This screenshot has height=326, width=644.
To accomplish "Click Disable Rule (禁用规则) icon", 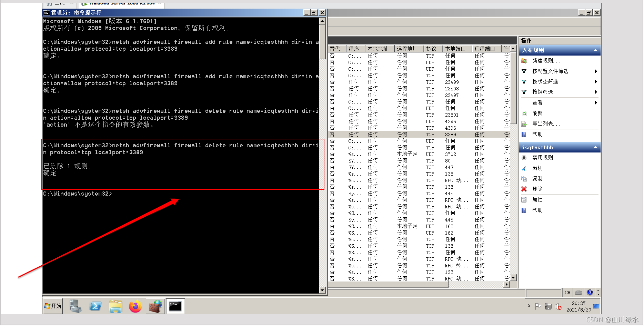I will tap(524, 158).
